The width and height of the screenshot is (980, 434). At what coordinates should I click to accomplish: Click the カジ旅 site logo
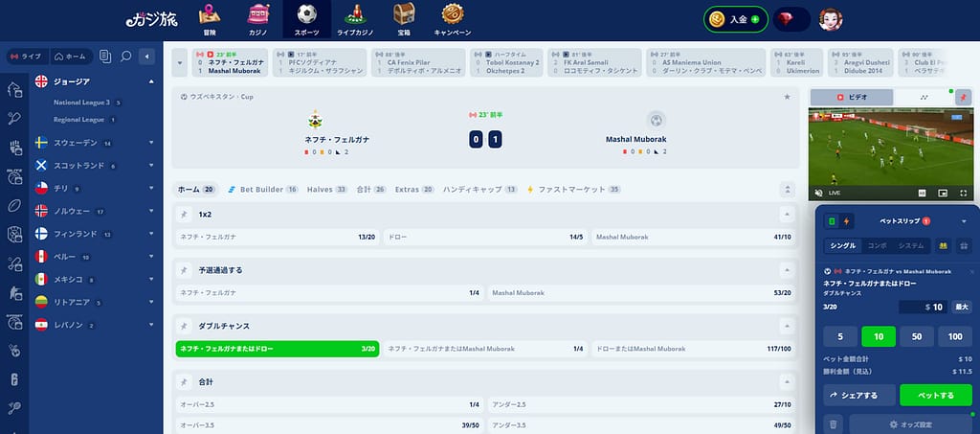(x=152, y=19)
